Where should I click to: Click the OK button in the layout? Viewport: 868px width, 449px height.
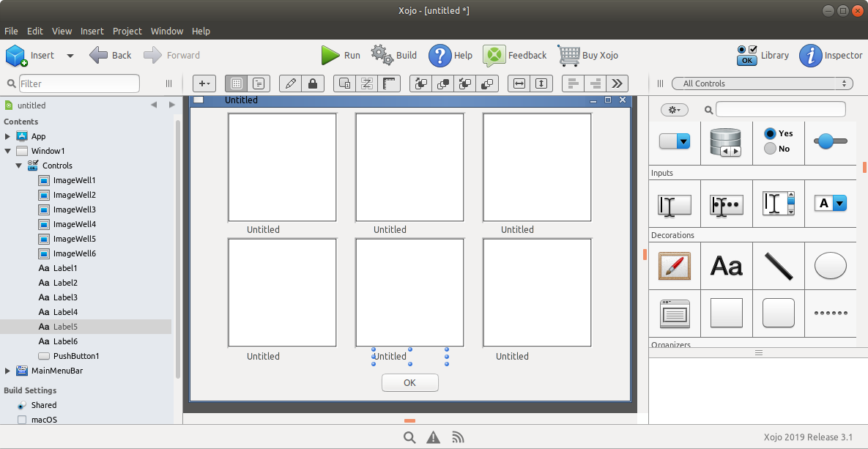click(410, 382)
